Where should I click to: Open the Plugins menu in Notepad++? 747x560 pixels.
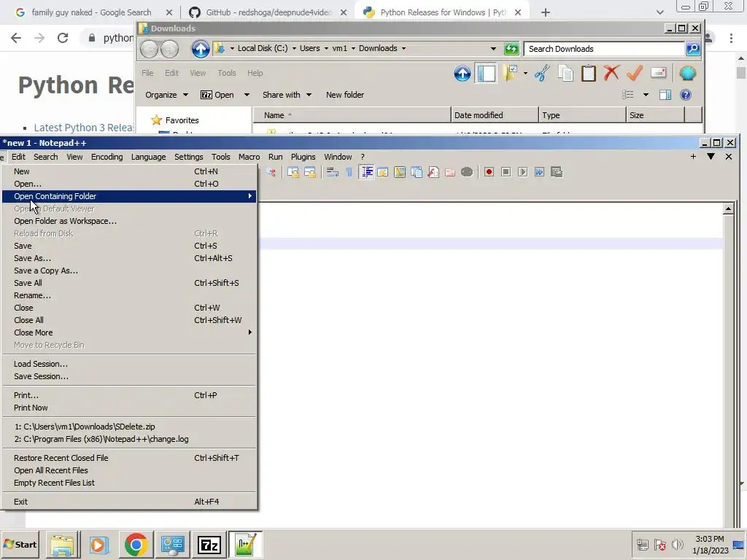(303, 157)
